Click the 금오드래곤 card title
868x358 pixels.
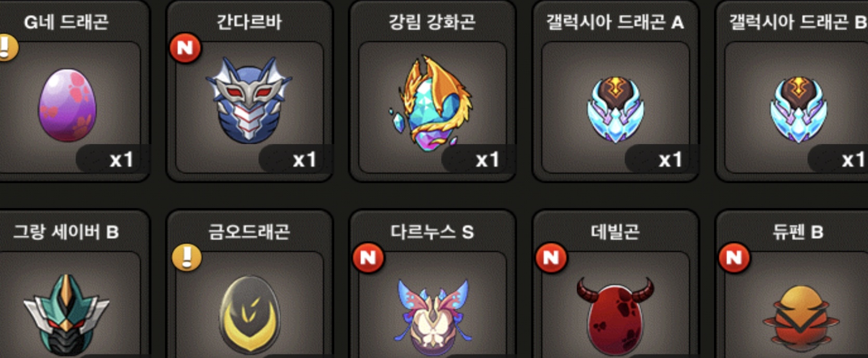click(x=249, y=232)
